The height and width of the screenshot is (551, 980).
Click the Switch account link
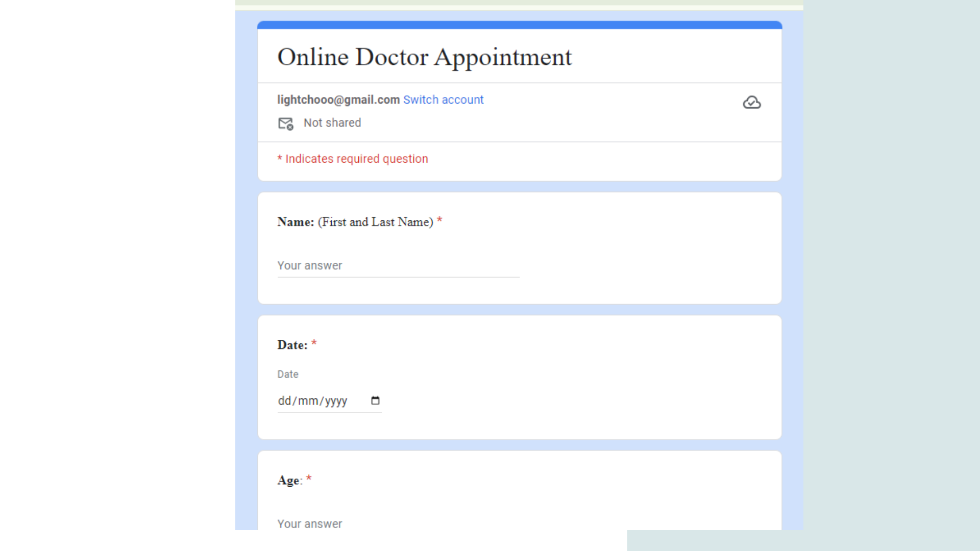pos(443,100)
